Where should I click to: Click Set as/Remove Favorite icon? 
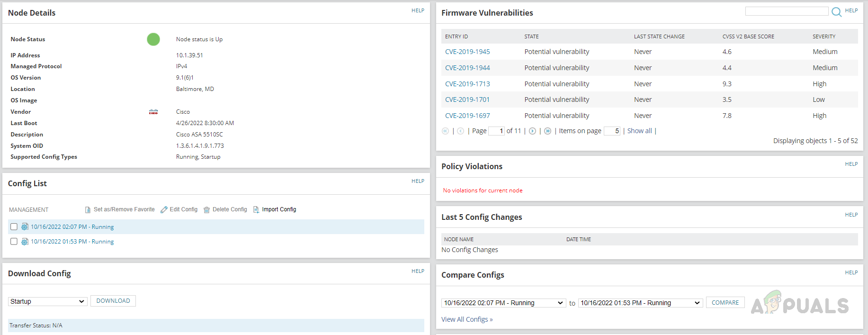(x=88, y=210)
